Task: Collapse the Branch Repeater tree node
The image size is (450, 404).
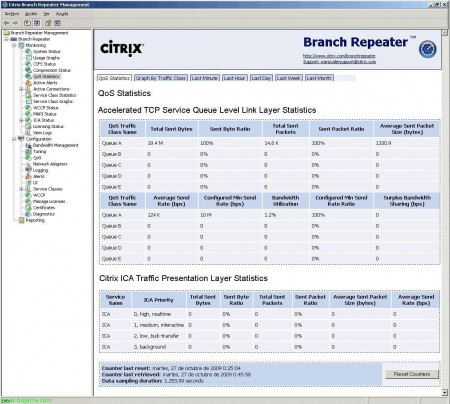Action: click(x=7, y=39)
